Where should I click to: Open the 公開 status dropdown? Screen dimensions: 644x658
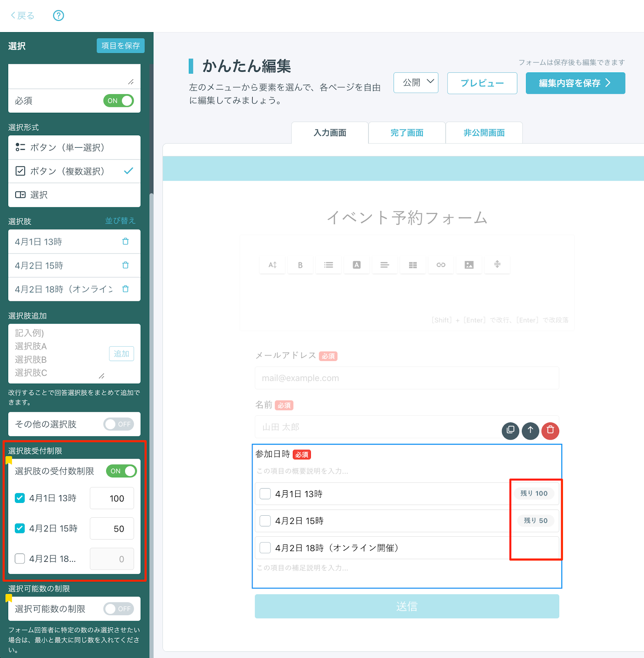(416, 83)
